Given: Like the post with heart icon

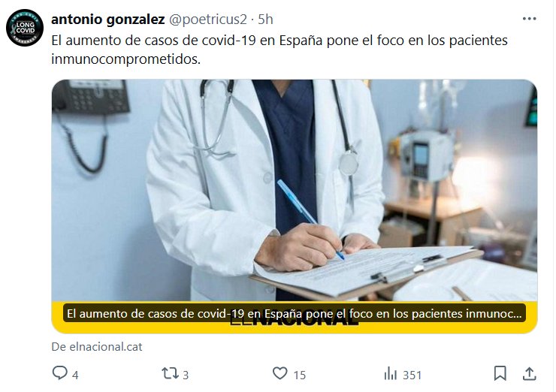Looking at the screenshot, I should coord(280,373).
